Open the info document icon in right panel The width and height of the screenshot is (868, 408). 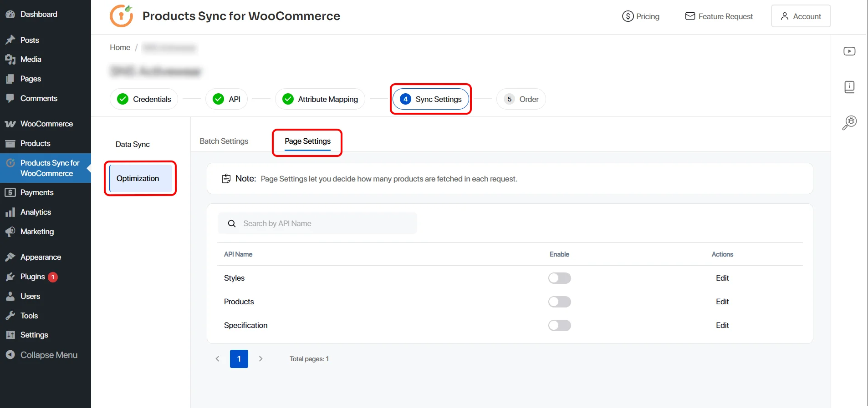[x=849, y=87]
